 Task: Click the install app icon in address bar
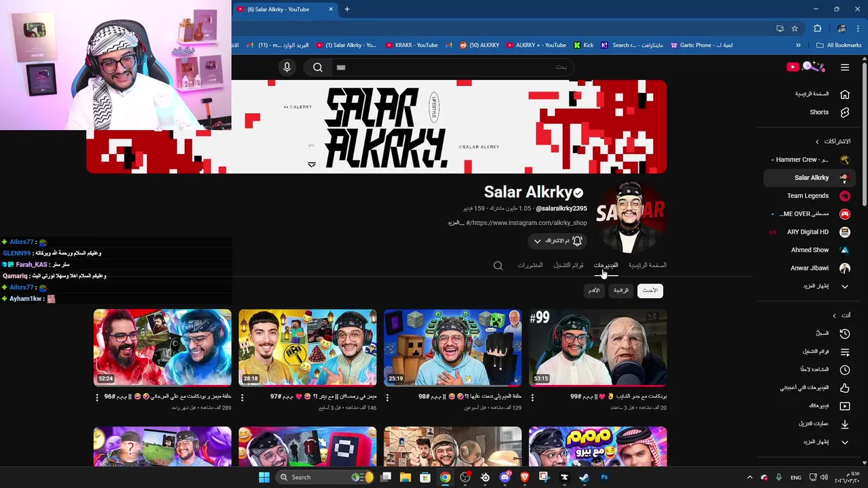[780, 28]
